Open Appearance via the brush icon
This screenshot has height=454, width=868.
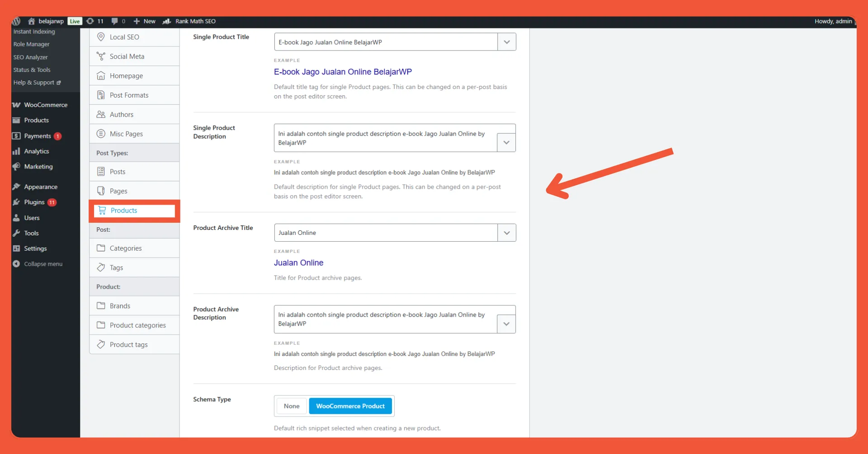point(16,186)
